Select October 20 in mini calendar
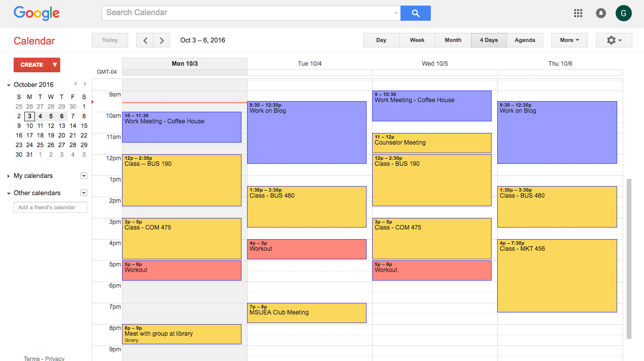This screenshot has height=361, width=644. point(62,136)
